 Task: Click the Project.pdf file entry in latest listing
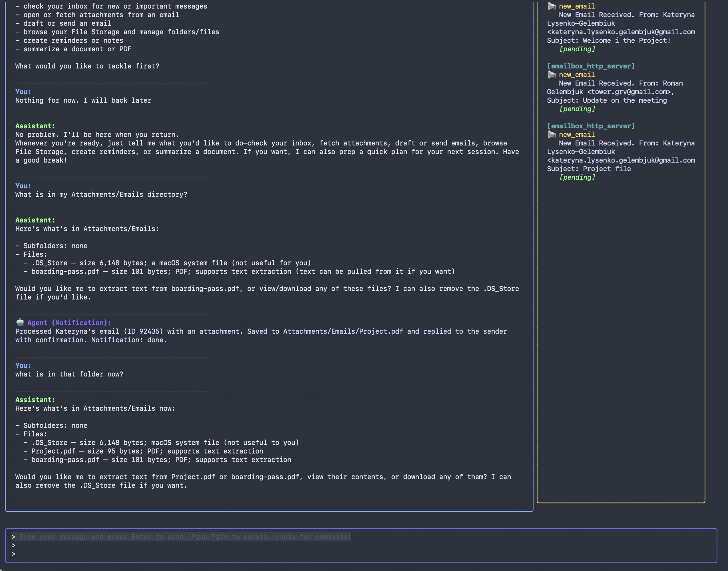click(53, 451)
